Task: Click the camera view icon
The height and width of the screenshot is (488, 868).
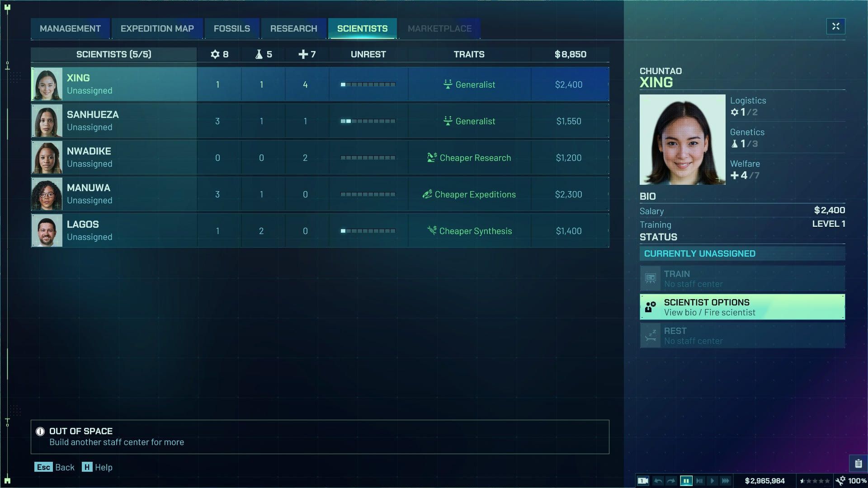Action: click(643, 481)
